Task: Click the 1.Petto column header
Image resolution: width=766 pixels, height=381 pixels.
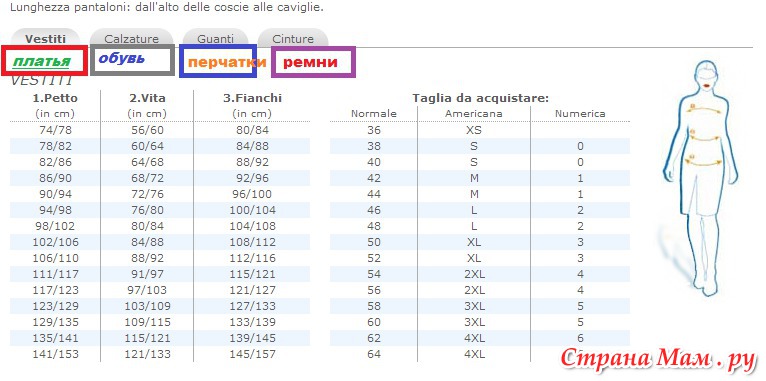Action: (55, 98)
